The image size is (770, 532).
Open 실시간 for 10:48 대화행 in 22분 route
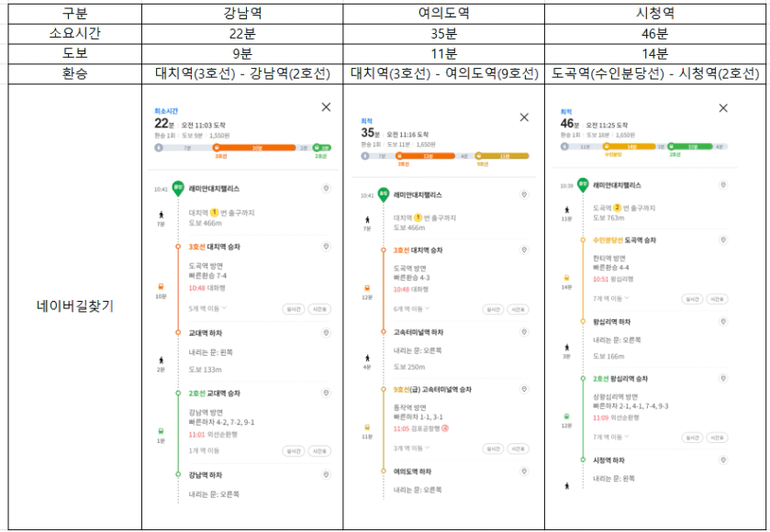click(x=294, y=309)
